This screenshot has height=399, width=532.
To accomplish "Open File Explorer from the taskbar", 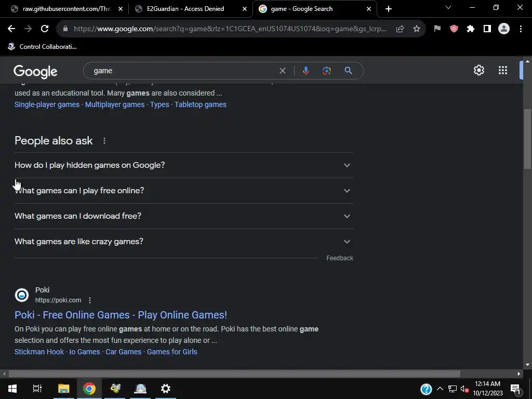I will click(x=63, y=389).
